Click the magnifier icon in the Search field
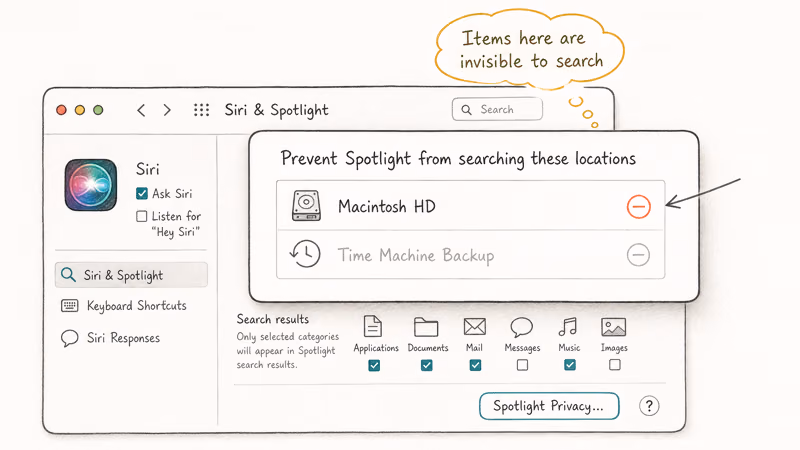The height and width of the screenshot is (450, 800). tap(466, 110)
